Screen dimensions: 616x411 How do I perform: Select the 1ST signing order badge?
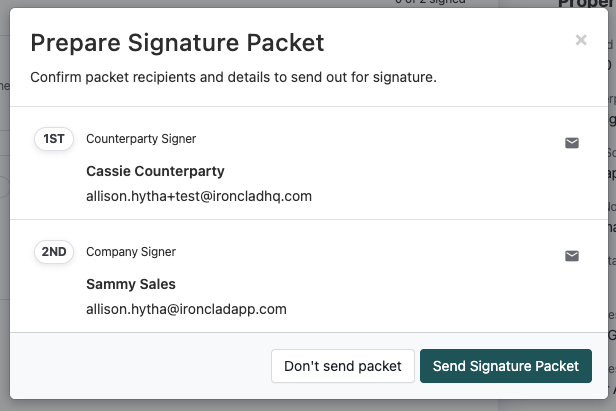(54, 139)
